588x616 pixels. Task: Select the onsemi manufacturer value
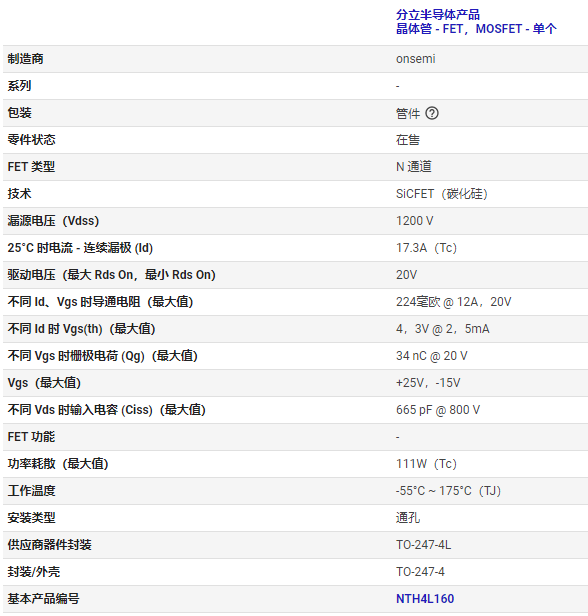pos(415,59)
